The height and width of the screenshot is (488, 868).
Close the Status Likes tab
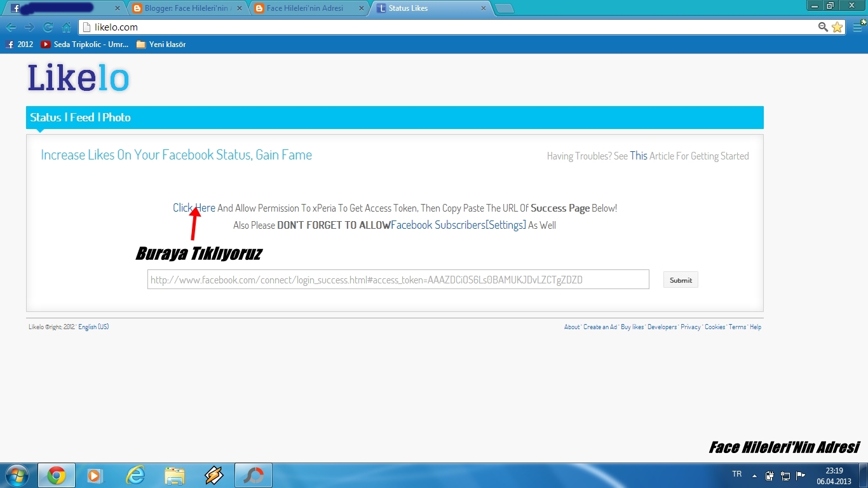(483, 8)
